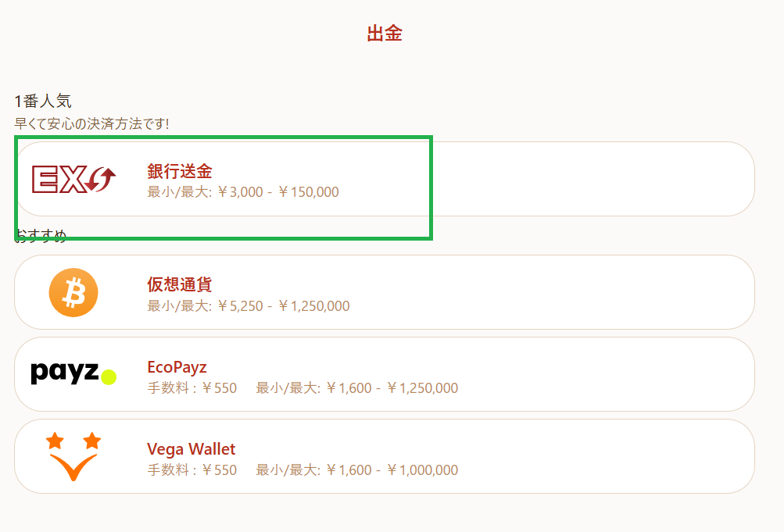Click EcoPayz's ¥1,600 - ¥1,250,000 limit text

357,388
